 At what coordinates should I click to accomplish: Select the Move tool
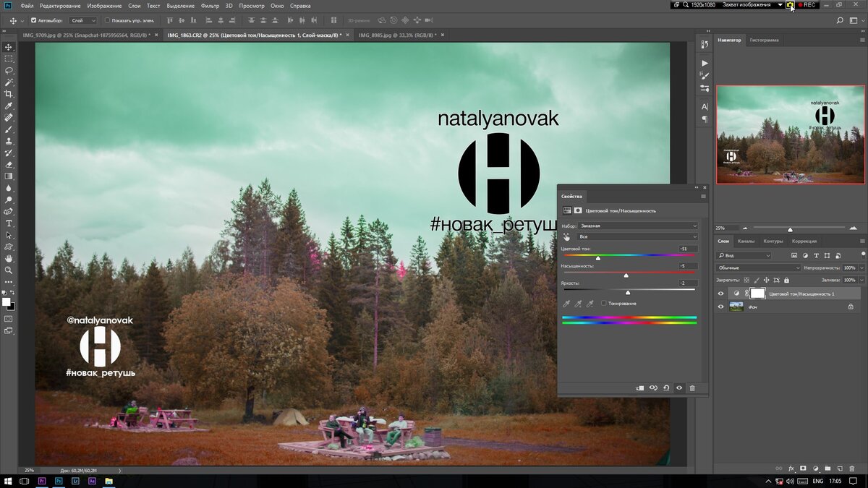9,47
